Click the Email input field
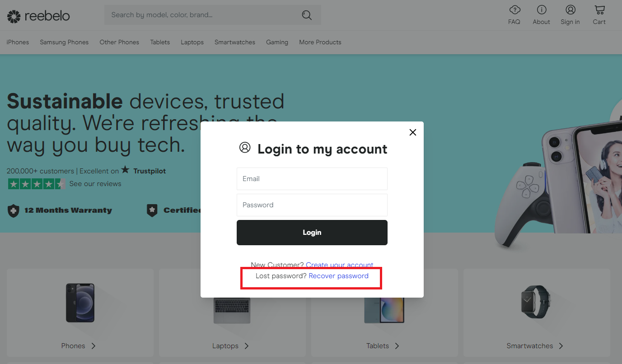This screenshot has width=622, height=364. 312,179
